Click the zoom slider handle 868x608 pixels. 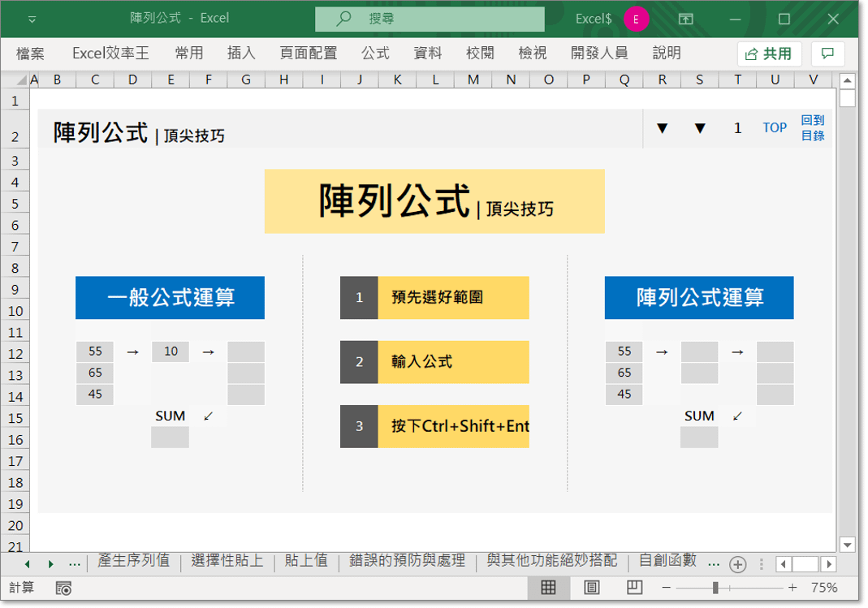(715, 588)
